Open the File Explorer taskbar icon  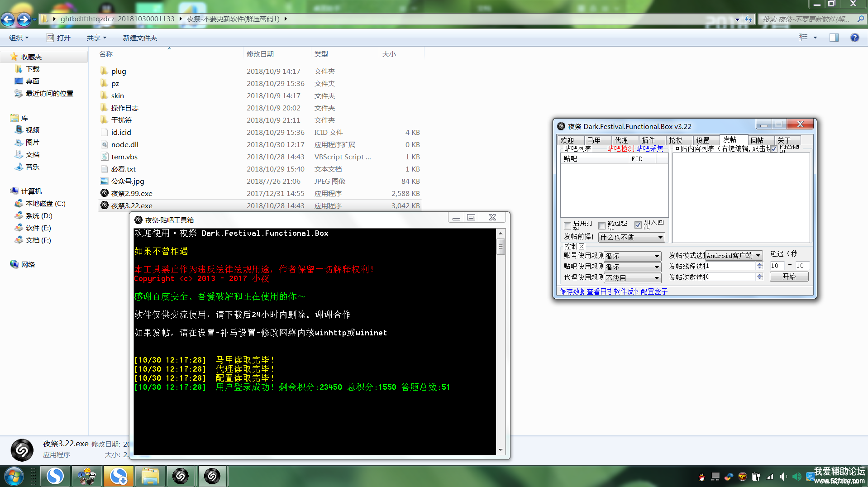[150, 476]
